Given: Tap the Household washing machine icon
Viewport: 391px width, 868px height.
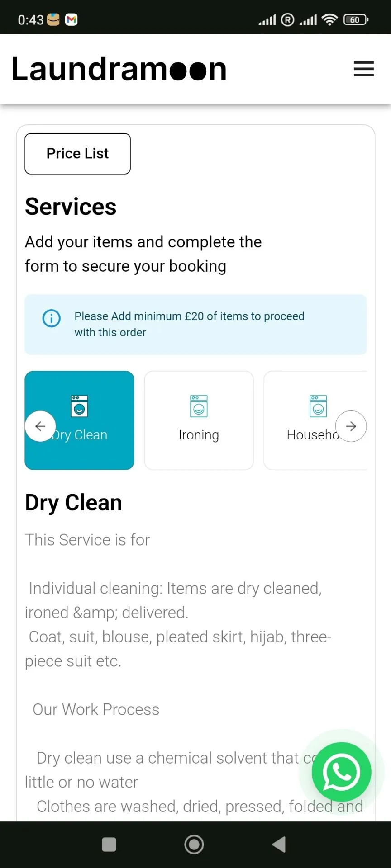Looking at the screenshot, I should tap(318, 406).
